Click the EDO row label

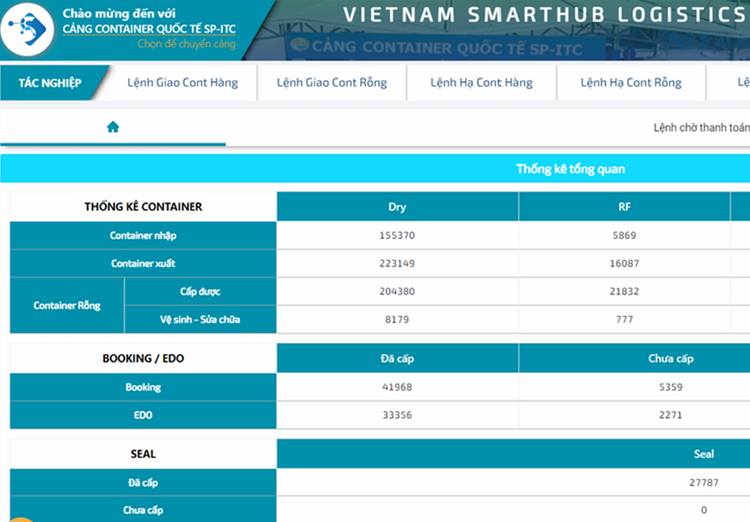pyautogui.click(x=143, y=415)
